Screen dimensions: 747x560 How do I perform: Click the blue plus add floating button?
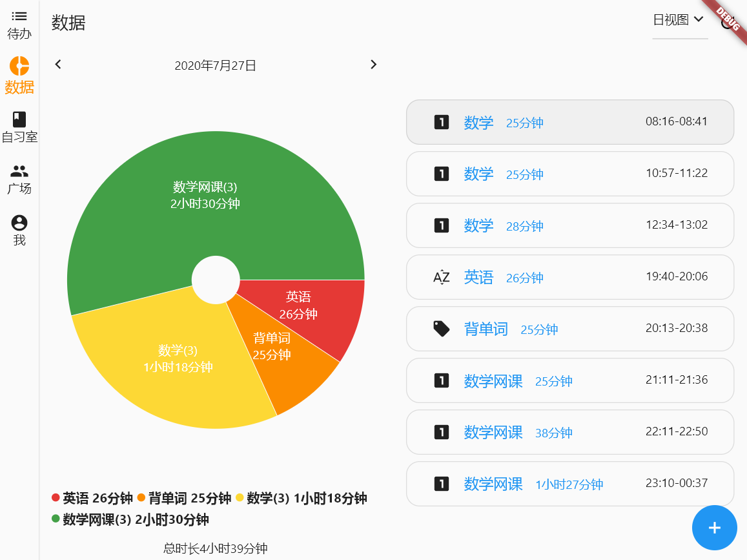tap(714, 528)
